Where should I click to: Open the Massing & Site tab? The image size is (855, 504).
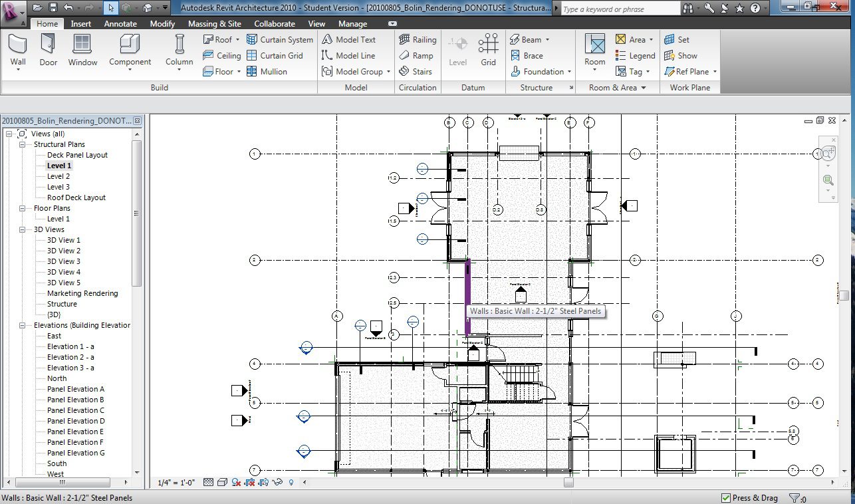click(x=215, y=24)
